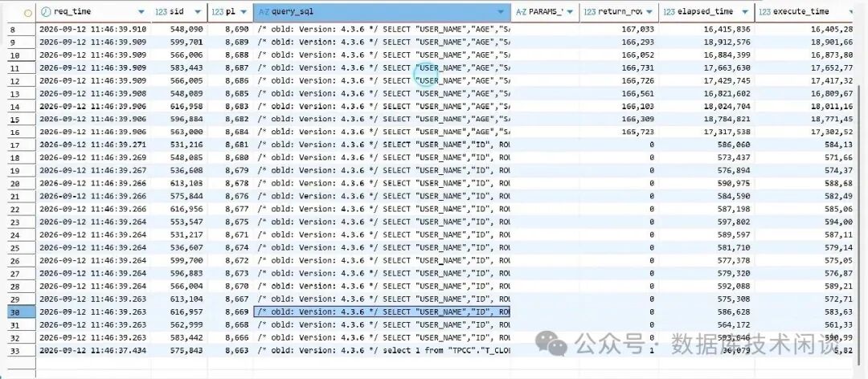Select pl cell 8,684

coord(231,132)
